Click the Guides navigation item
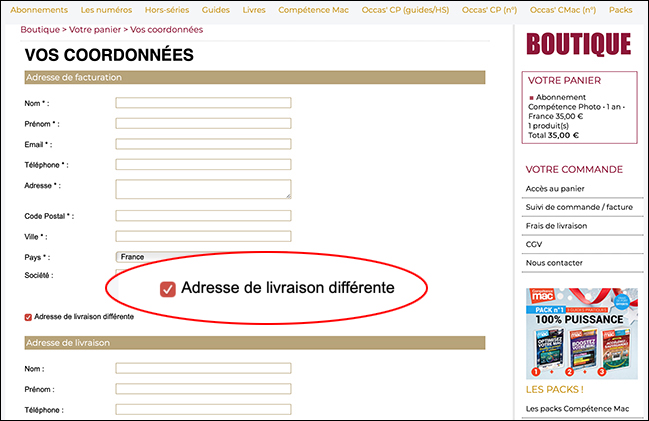The height and width of the screenshot is (421, 649). 215,10
